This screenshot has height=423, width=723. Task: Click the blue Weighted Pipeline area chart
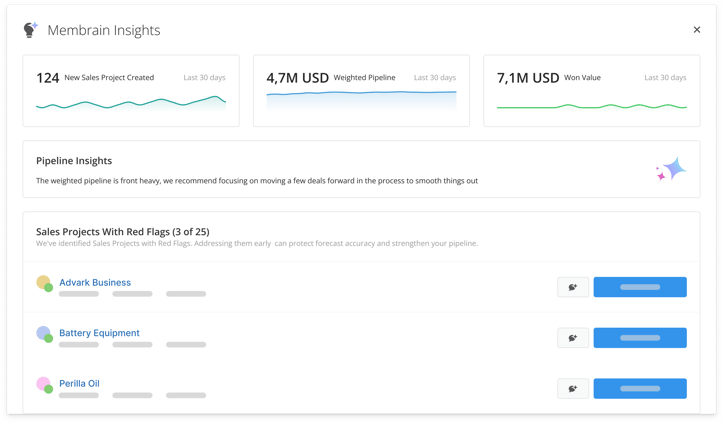[361, 100]
